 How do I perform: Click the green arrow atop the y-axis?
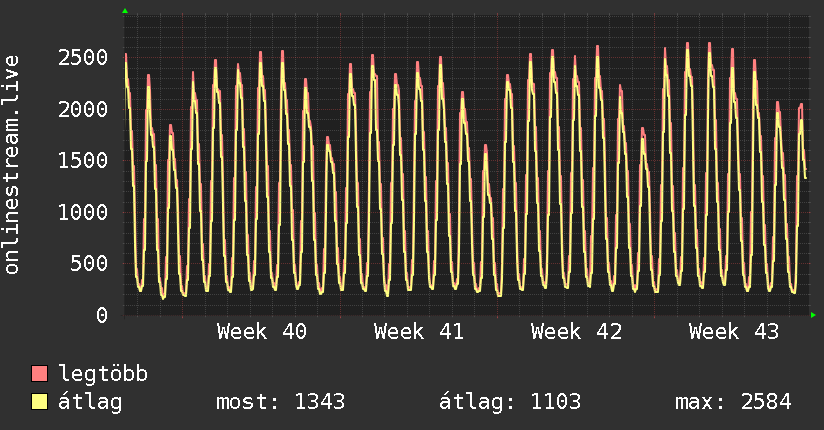[x=125, y=11]
